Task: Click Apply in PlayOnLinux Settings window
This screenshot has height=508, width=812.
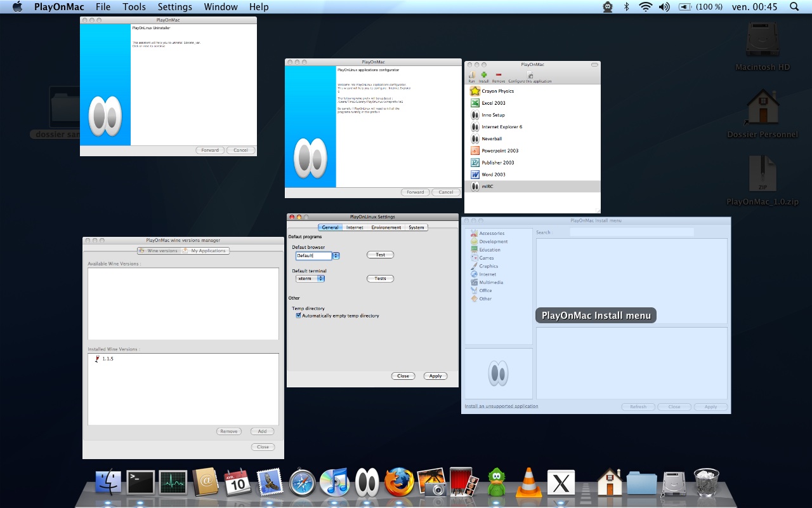Action: (435, 376)
